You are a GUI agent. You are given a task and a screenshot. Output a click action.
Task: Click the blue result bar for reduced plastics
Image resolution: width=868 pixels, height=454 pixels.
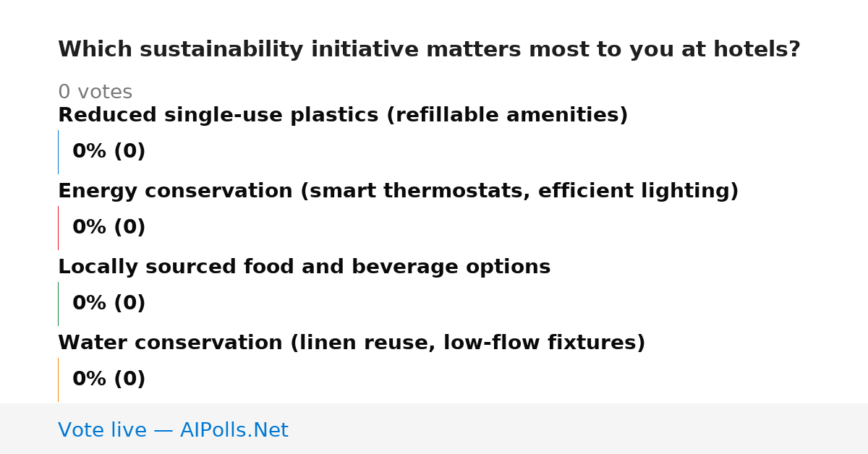[58, 152]
